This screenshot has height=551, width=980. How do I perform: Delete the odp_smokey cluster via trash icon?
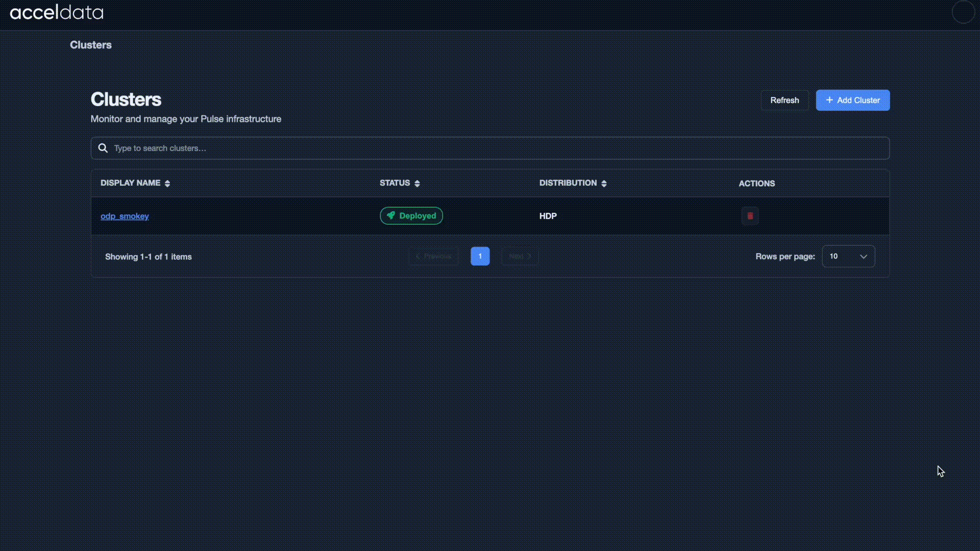coord(750,216)
